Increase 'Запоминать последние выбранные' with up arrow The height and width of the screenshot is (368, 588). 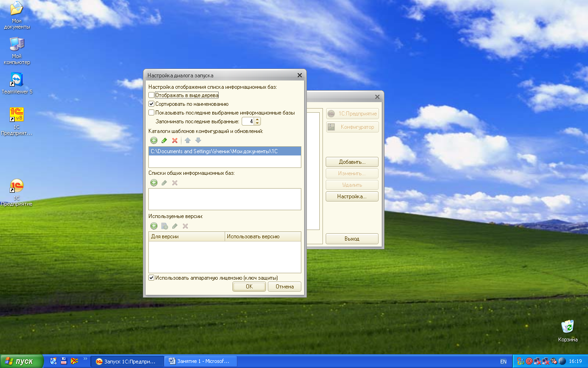pos(257,120)
